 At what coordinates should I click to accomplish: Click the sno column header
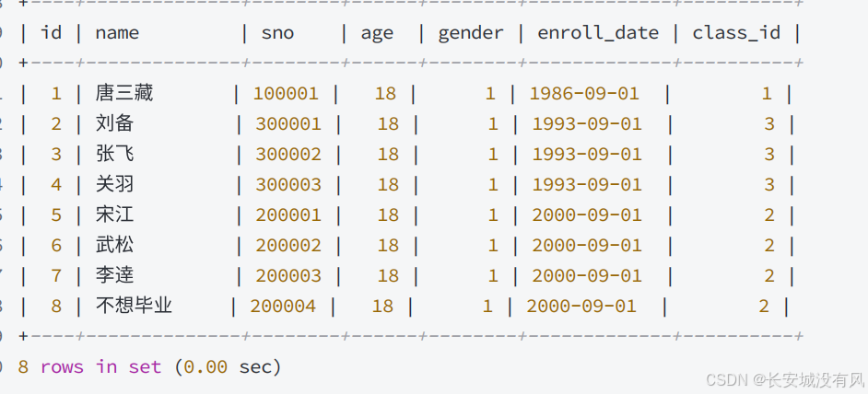point(277,32)
